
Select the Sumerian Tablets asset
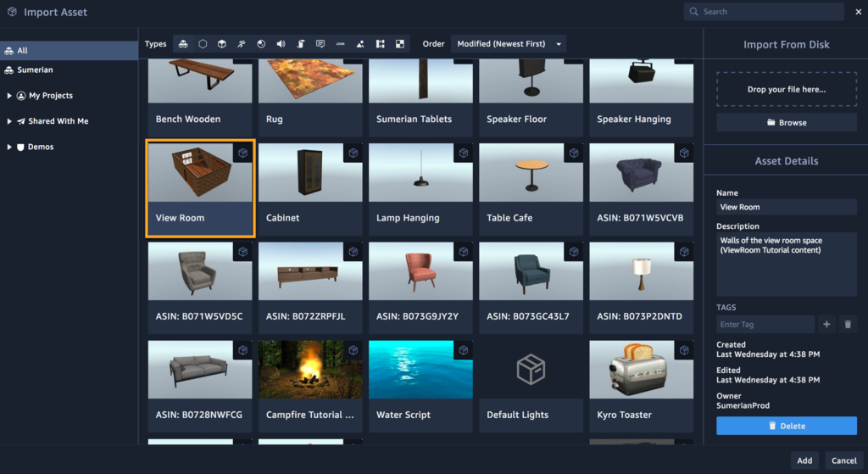[420, 98]
